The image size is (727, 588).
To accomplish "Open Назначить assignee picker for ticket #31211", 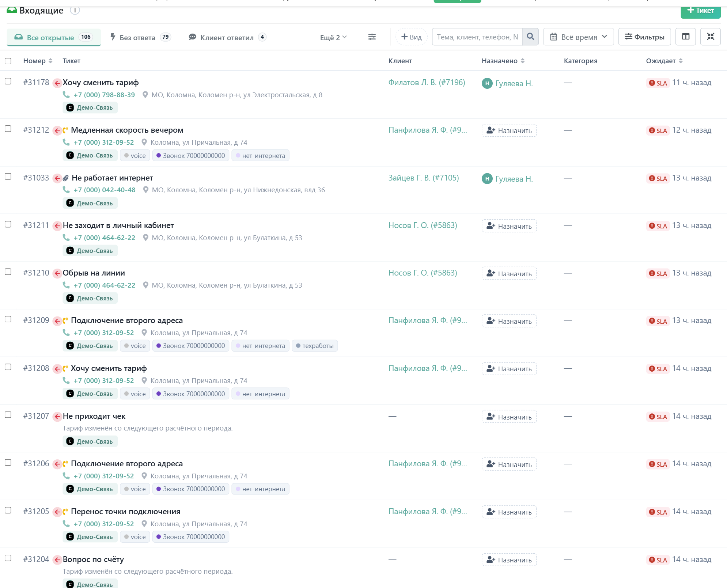I will pyautogui.click(x=509, y=226).
